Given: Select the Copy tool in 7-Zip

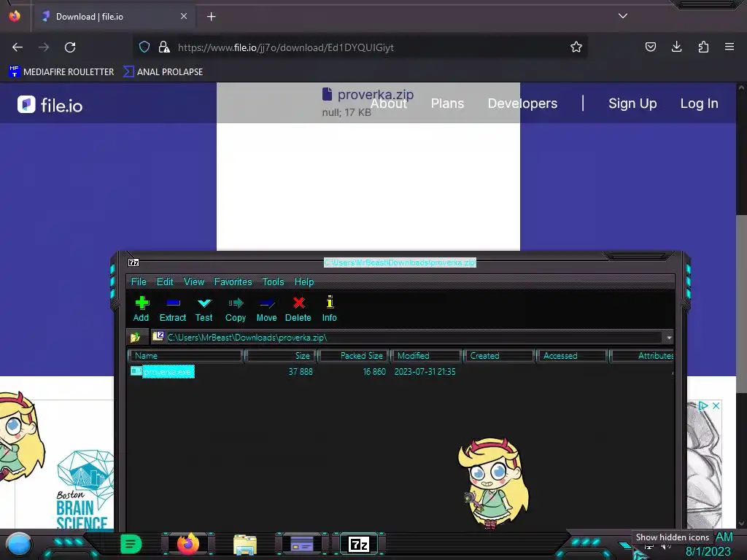Looking at the screenshot, I should pyautogui.click(x=236, y=309).
